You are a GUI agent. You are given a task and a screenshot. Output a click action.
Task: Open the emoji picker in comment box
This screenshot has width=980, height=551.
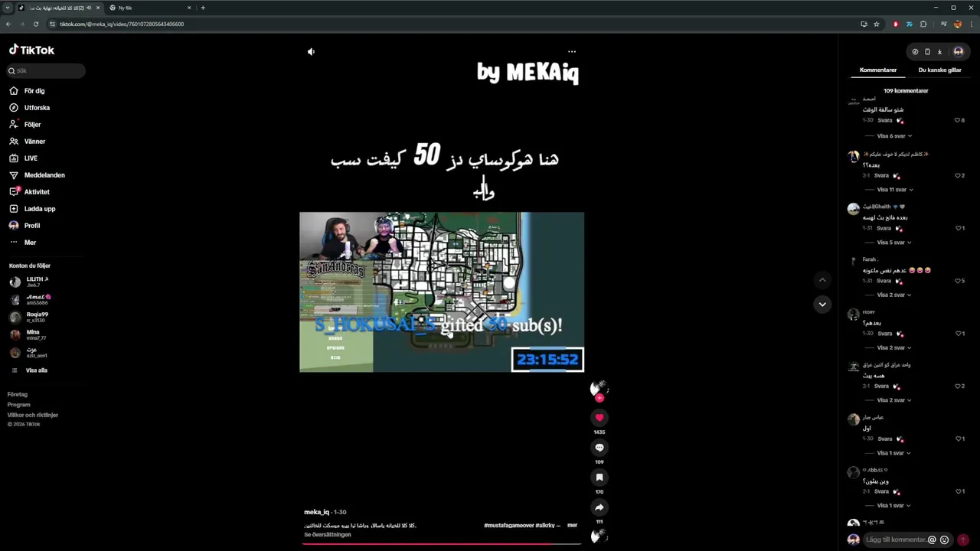coord(944,540)
